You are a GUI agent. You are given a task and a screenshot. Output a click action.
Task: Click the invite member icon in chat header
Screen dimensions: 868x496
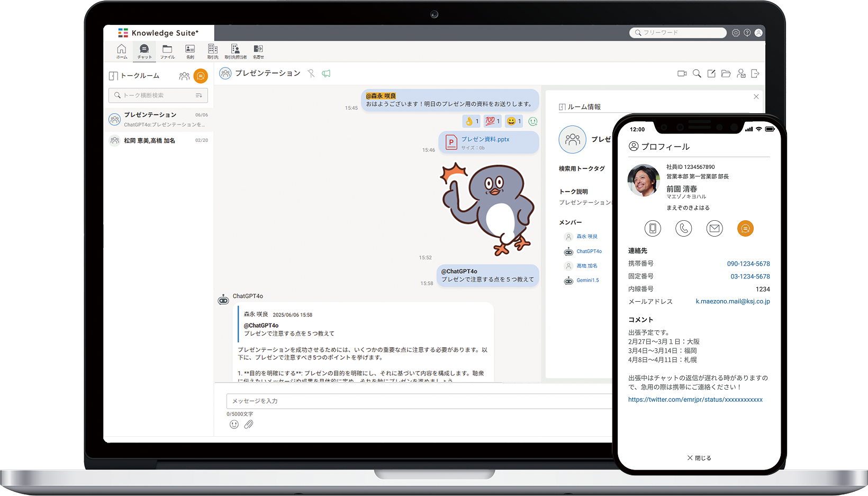click(741, 74)
